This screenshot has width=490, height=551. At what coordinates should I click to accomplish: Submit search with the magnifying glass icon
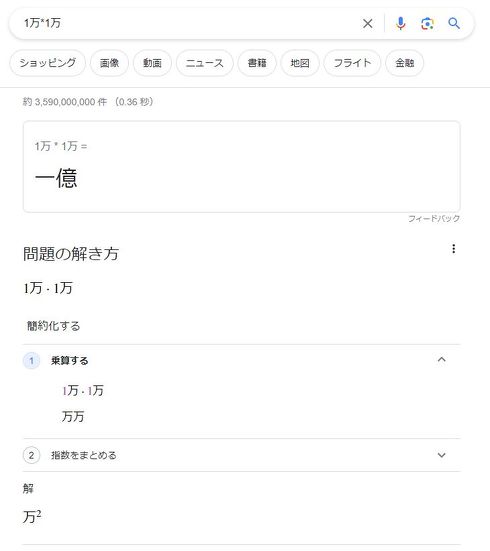tap(454, 24)
